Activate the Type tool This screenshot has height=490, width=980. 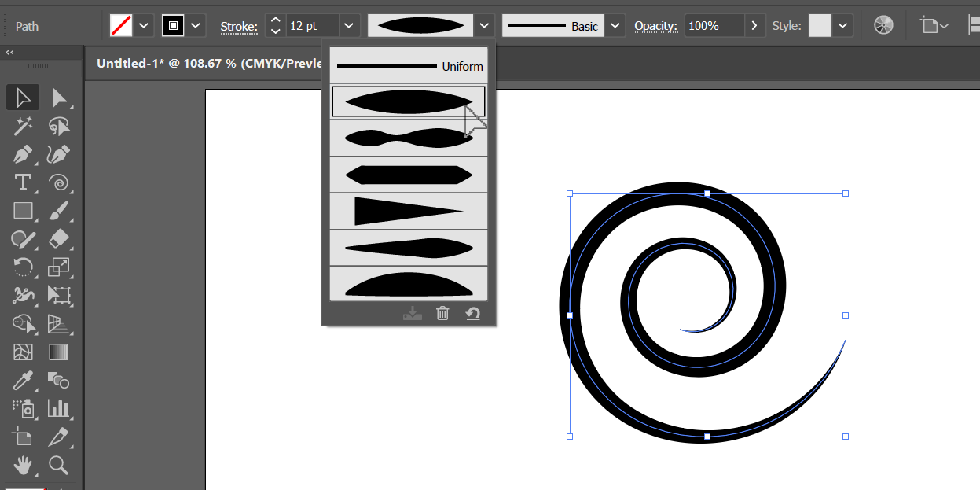23,182
